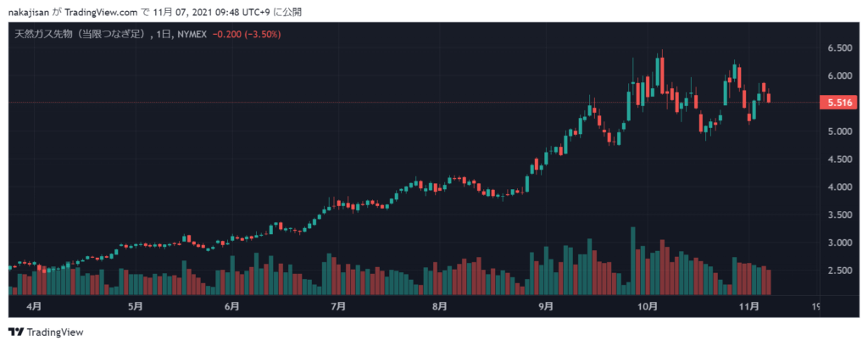Image resolution: width=868 pixels, height=346 pixels.
Task: Select the 7月 time axis marker
Action: coord(338,304)
